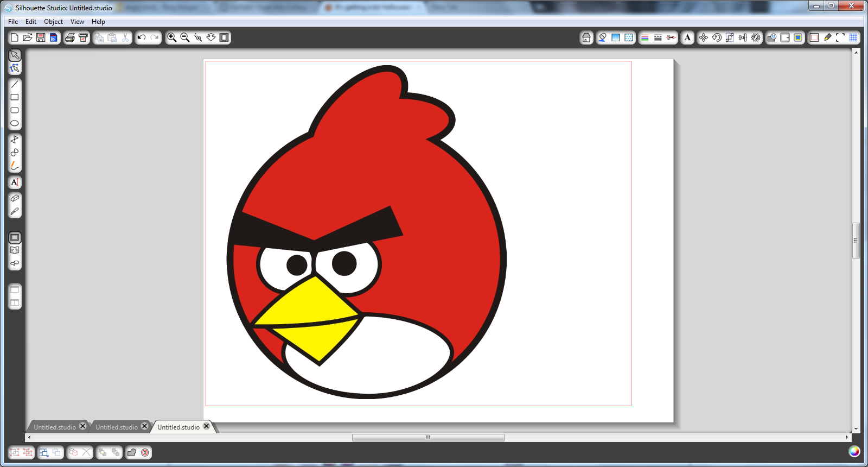Open the line color panel
Viewport: 868px width, 467px height.
point(645,37)
